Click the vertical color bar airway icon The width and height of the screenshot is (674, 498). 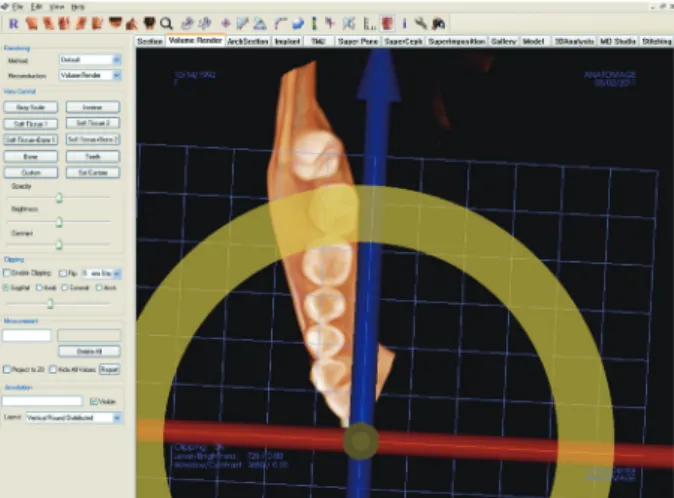pos(314,24)
